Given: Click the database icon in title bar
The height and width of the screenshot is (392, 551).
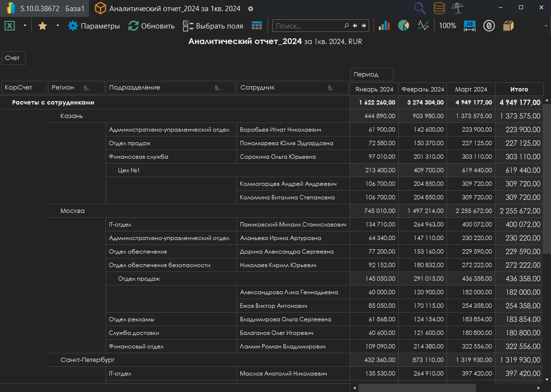Looking at the screenshot, I should [439, 8].
